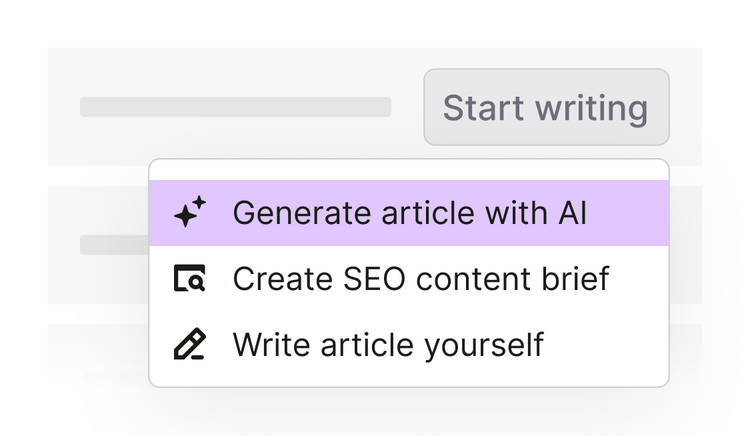Viewport: 750px width, 436px height.
Task: Choose Create SEO content brief option
Action: (409, 278)
